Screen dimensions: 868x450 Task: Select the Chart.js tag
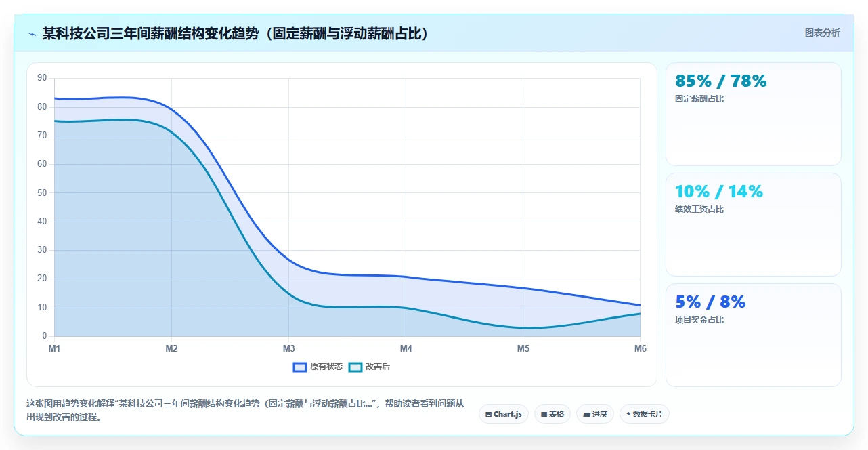click(x=504, y=414)
